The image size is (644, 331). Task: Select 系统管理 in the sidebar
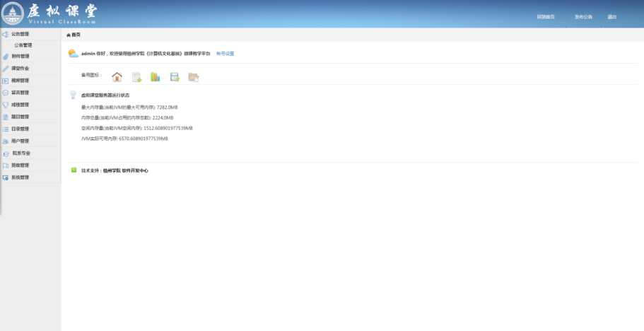(20, 177)
